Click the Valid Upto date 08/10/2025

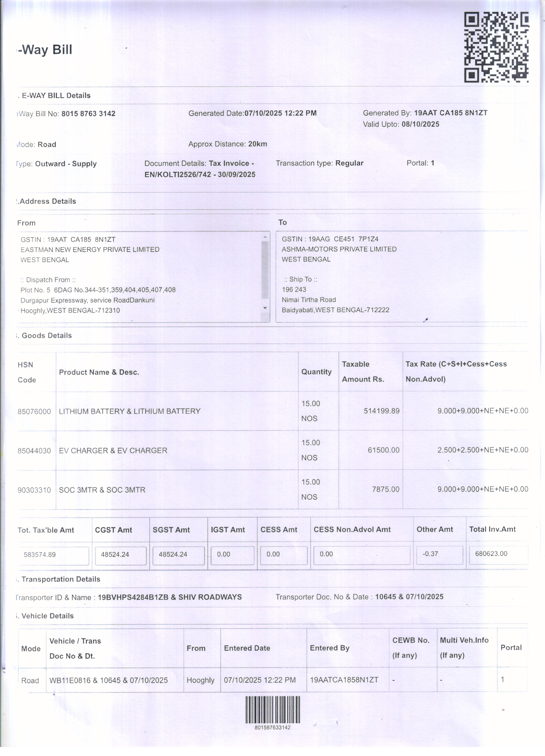tap(420, 124)
